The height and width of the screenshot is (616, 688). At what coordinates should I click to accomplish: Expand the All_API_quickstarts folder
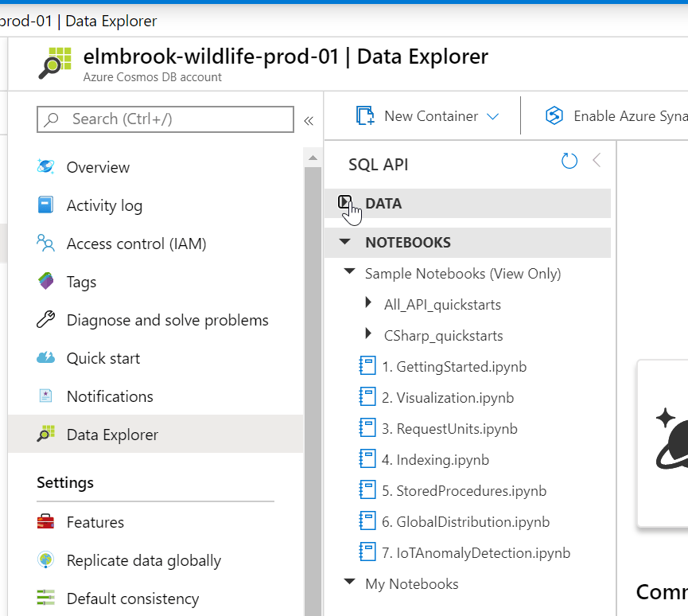pos(368,304)
